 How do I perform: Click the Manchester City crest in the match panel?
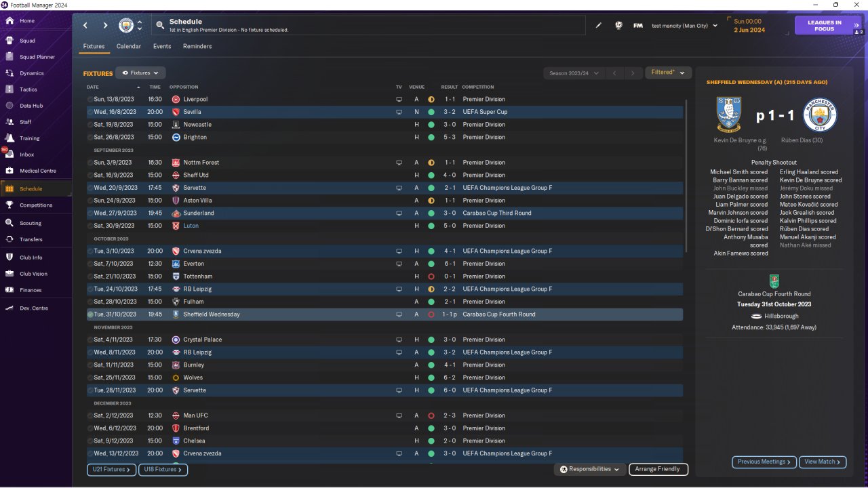click(x=820, y=115)
